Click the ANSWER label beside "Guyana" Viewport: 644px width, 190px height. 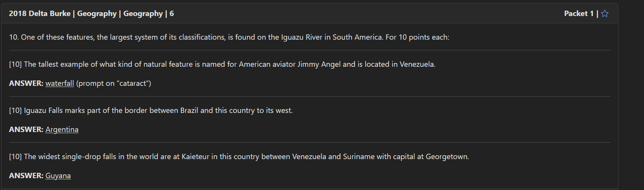26,176
